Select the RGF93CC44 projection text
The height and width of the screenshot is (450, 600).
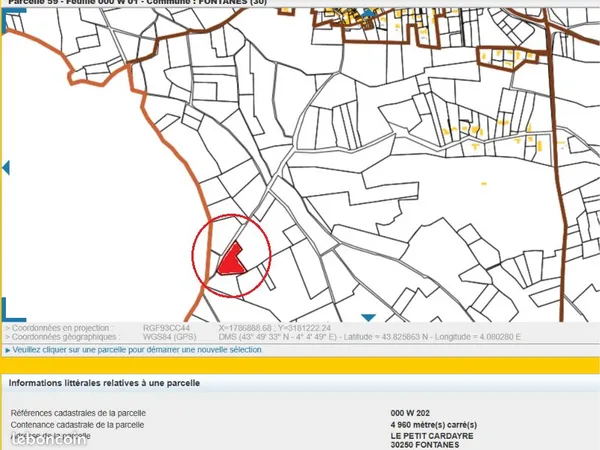click(166, 328)
